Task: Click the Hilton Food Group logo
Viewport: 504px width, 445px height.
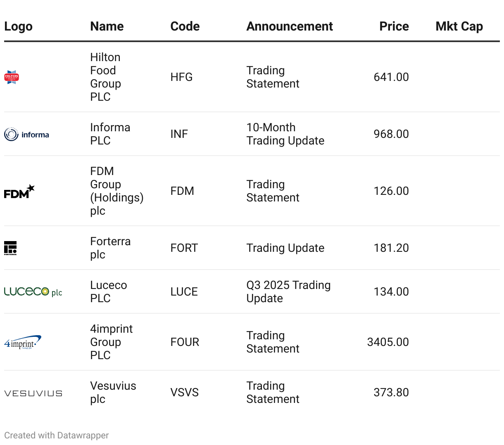Action: (x=12, y=77)
